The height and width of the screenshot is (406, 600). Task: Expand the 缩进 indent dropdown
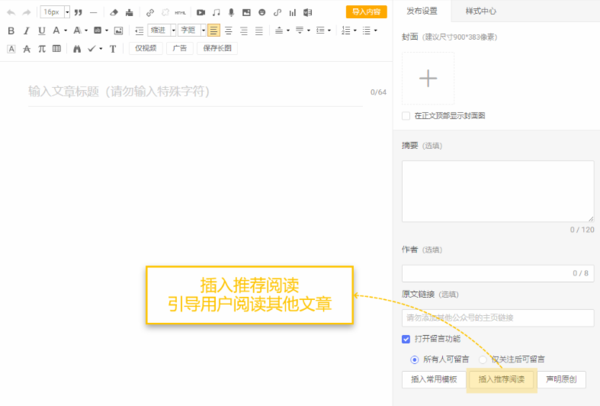pos(162,31)
